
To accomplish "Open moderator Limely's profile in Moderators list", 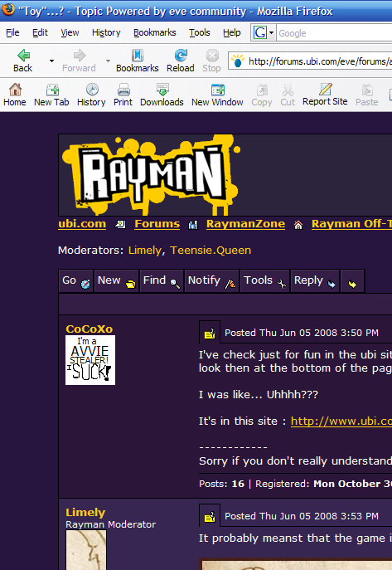I will 145,250.
